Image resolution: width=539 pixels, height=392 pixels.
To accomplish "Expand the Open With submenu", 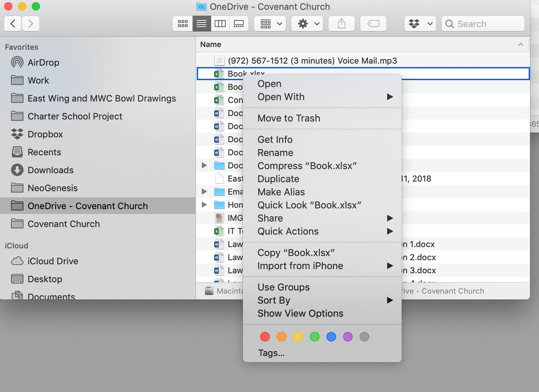I will (322, 97).
